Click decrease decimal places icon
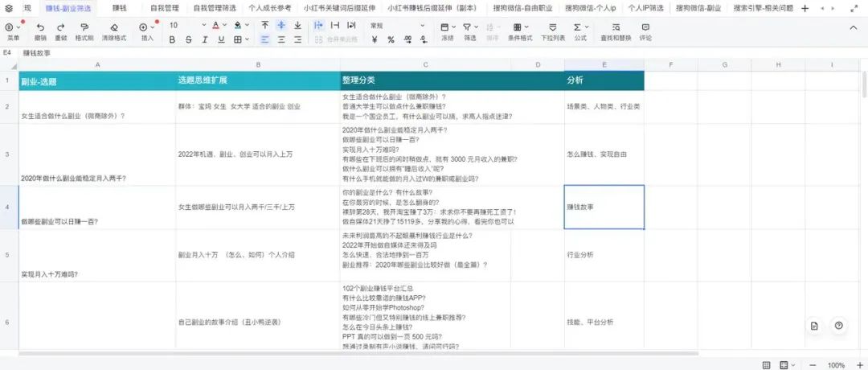The height and width of the screenshot is (370, 868). click(x=424, y=40)
